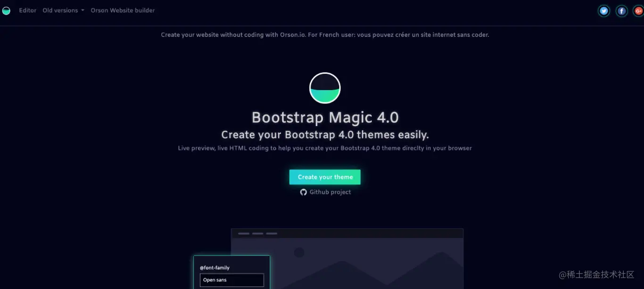
Task: Click the @font-family label
Action: [215, 268]
